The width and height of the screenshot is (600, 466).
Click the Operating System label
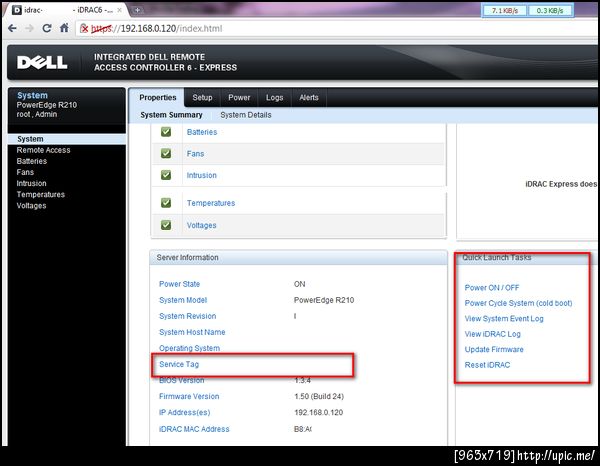pyautogui.click(x=189, y=348)
